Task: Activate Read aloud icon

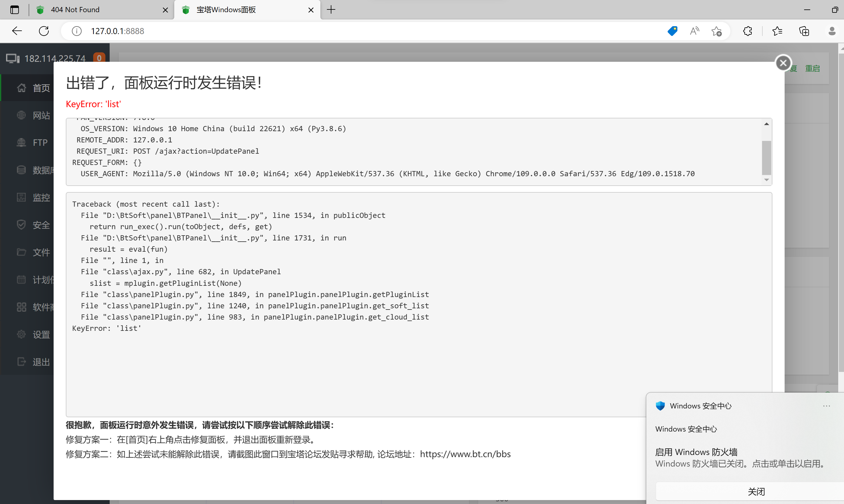Action: 694,31
